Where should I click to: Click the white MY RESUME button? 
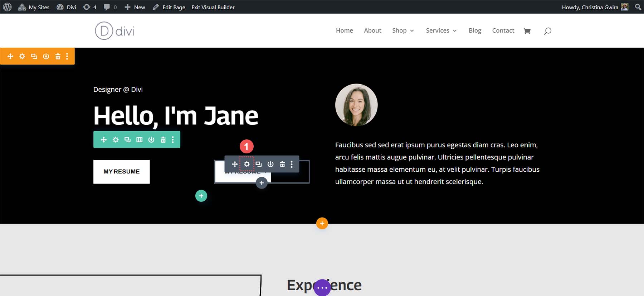(x=122, y=172)
